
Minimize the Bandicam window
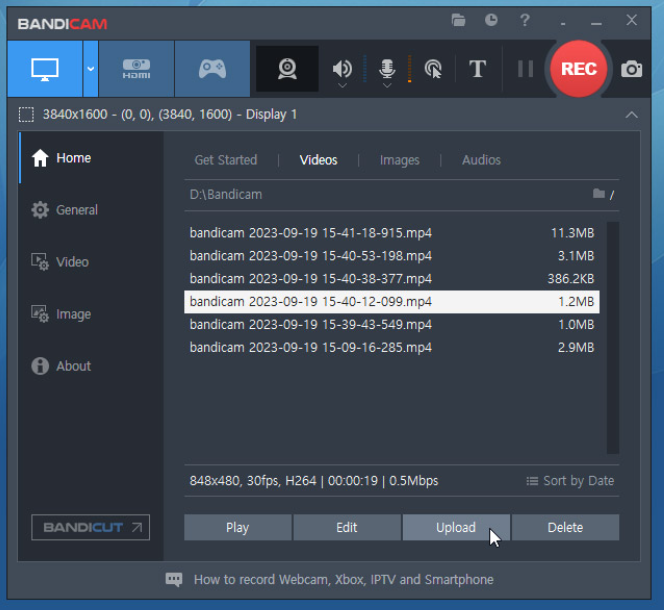point(597,22)
